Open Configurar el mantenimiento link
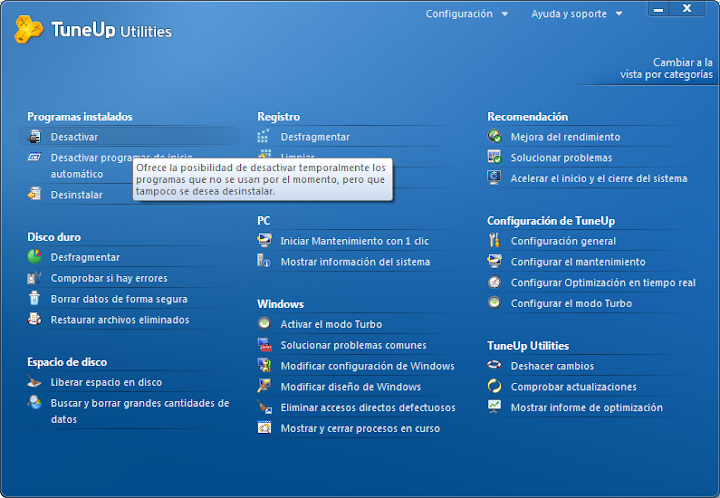The height and width of the screenshot is (498, 720). pyautogui.click(x=578, y=262)
